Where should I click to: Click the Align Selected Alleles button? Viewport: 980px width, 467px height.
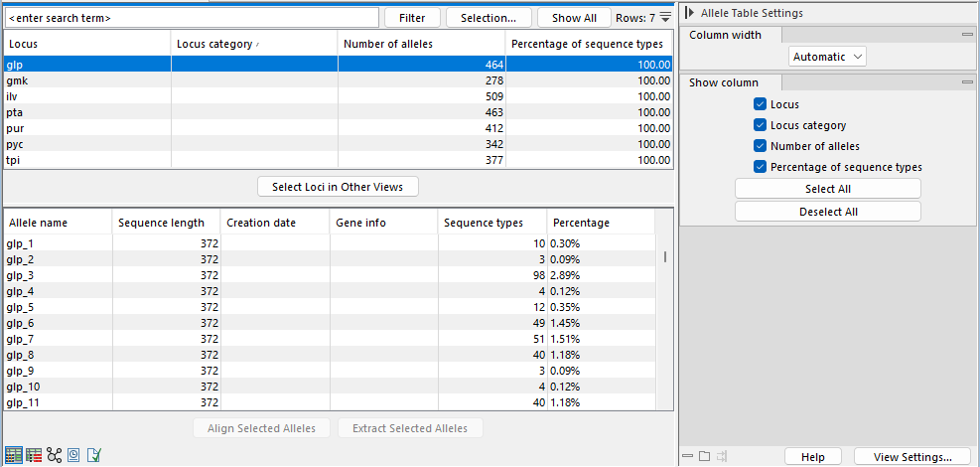[x=261, y=428]
